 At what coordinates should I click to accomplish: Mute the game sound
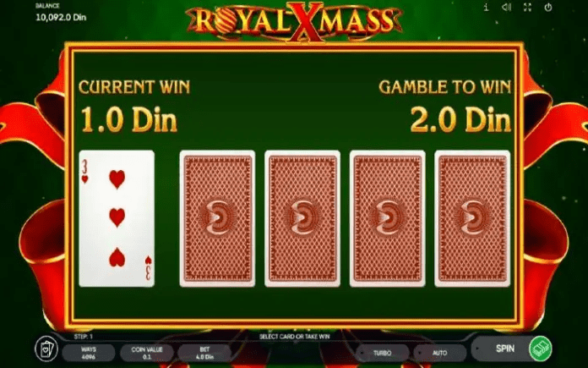507,7
